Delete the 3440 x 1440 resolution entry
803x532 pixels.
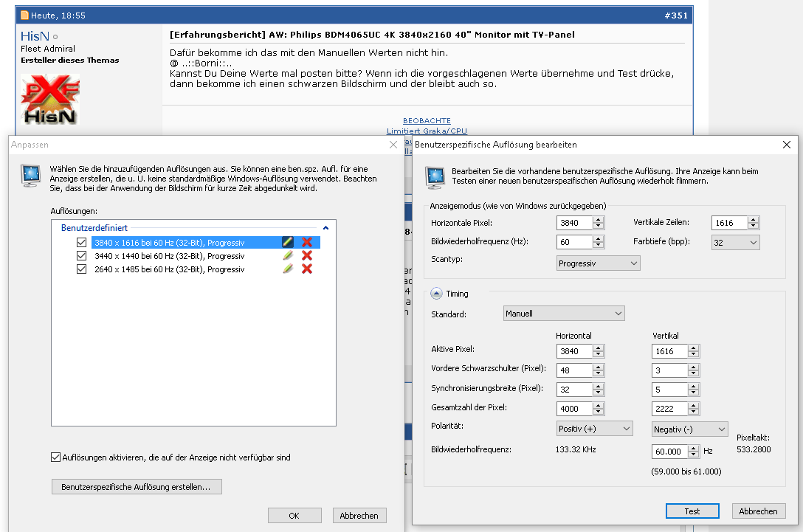[x=307, y=255]
